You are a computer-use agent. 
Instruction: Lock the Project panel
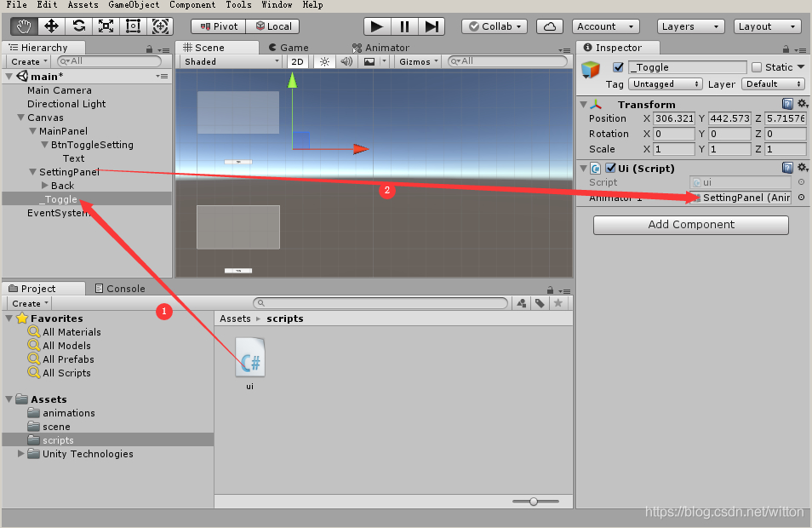click(x=550, y=290)
